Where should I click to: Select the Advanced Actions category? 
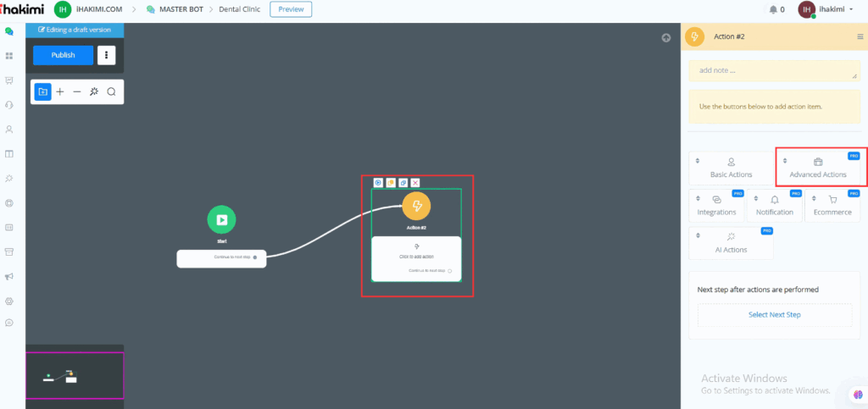pos(818,167)
